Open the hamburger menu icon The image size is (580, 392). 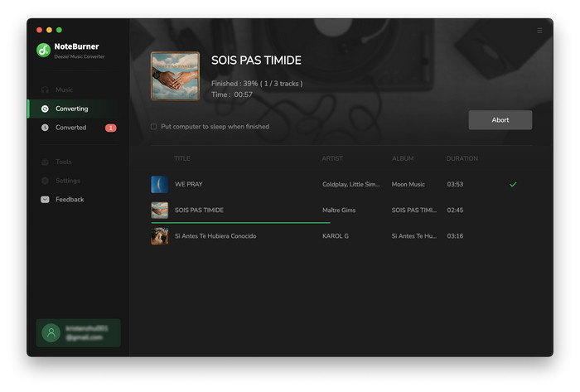coord(539,31)
